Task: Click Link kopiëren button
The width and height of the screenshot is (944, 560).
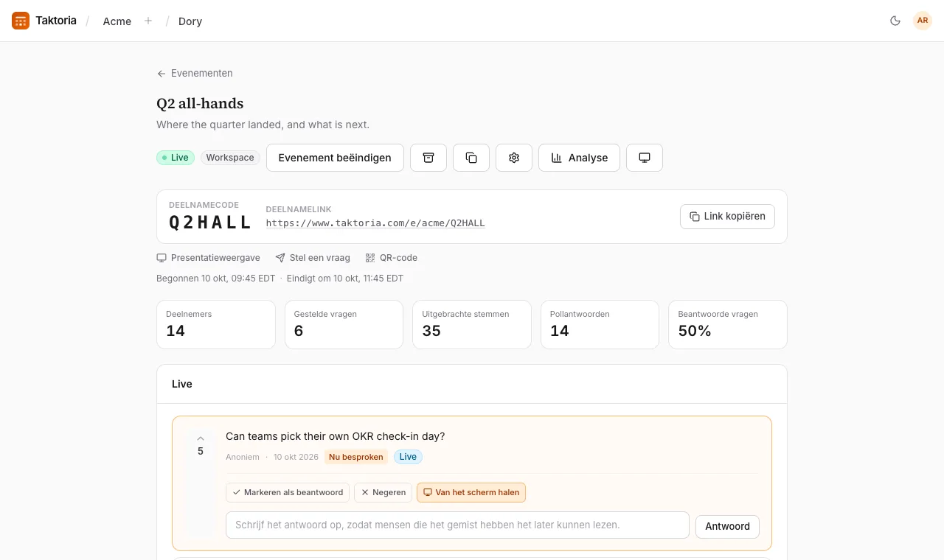Action: (x=727, y=217)
